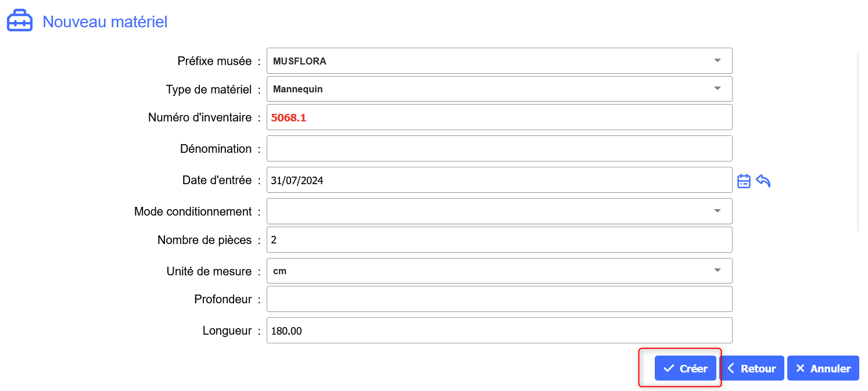The height and width of the screenshot is (391, 868).
Task: Expand the Mode conditionnement dropdown
Action: point(717,211)
